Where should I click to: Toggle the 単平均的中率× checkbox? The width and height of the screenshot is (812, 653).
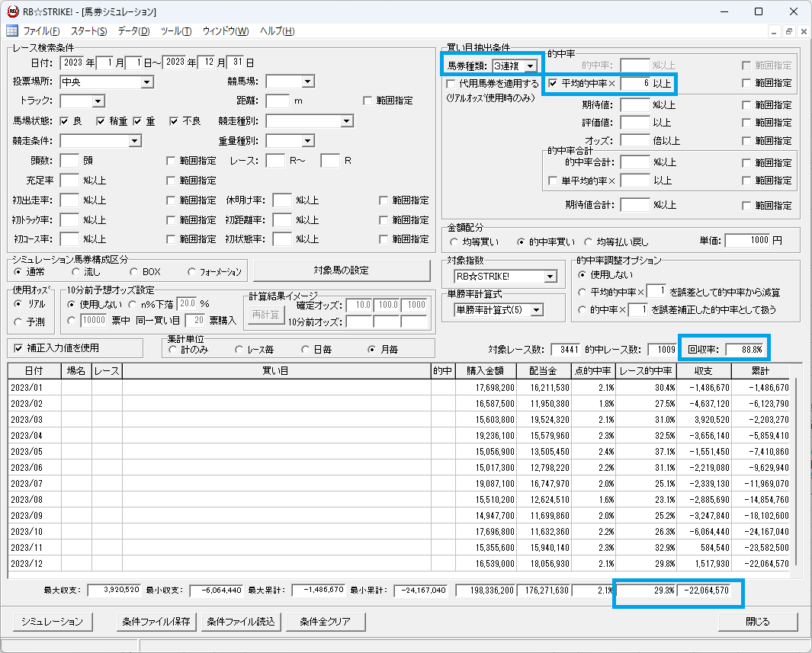pyautogui.click(x=553, y=181)
